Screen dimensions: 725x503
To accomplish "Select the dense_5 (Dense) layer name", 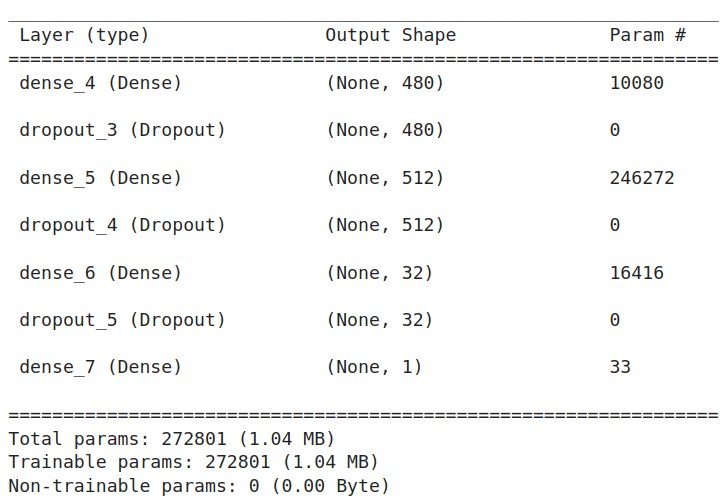I will [100, 178].
